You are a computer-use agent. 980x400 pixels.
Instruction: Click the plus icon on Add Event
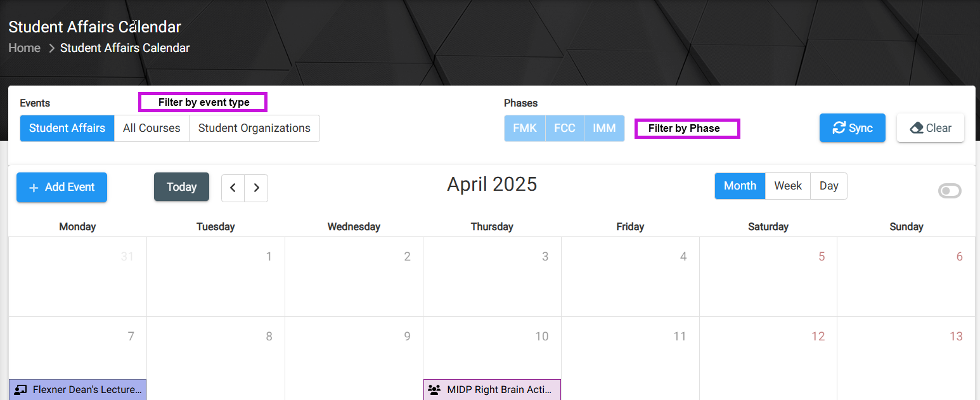coord(34,188)
